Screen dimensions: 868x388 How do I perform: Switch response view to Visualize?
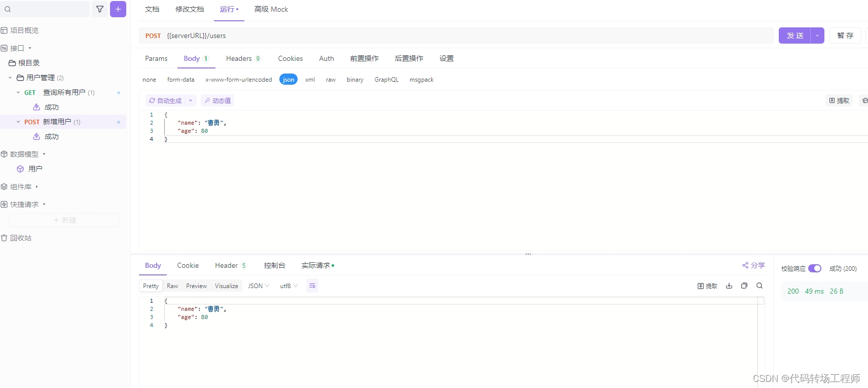tap(227, 286)
